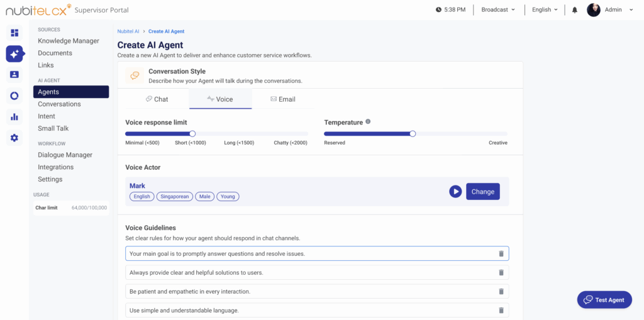Edit the 'patient and empathetic' guideline field

point(317,291)
